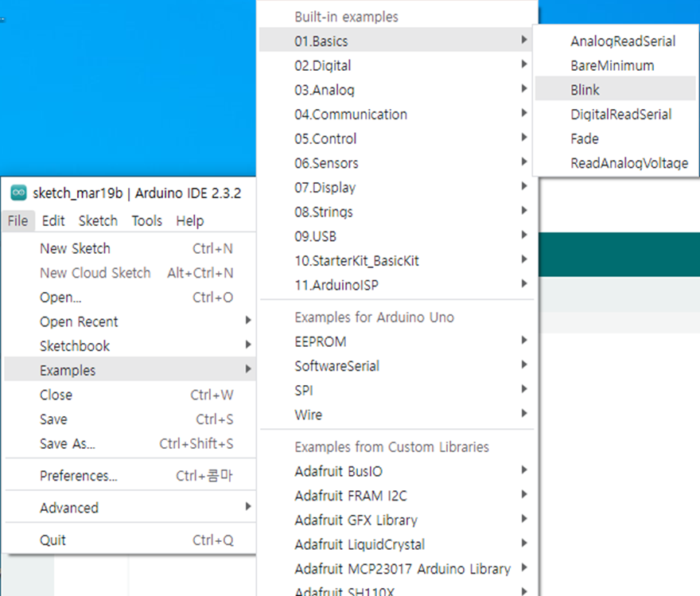Expand the Open Recent submenu
700x596 pixels.
coord(130,321)
